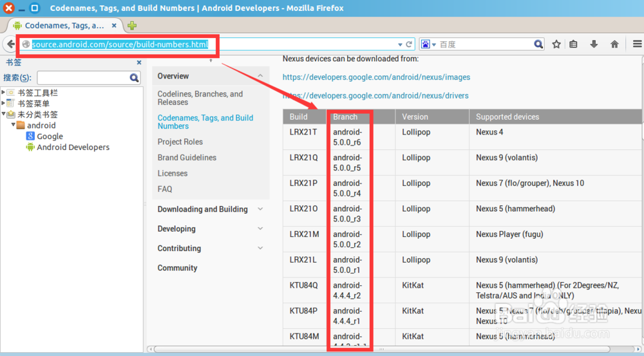The height and width of the screenshot is (356, 644).
Task: Expand the 书签菜单 folder
Action: tap(3, 103)
